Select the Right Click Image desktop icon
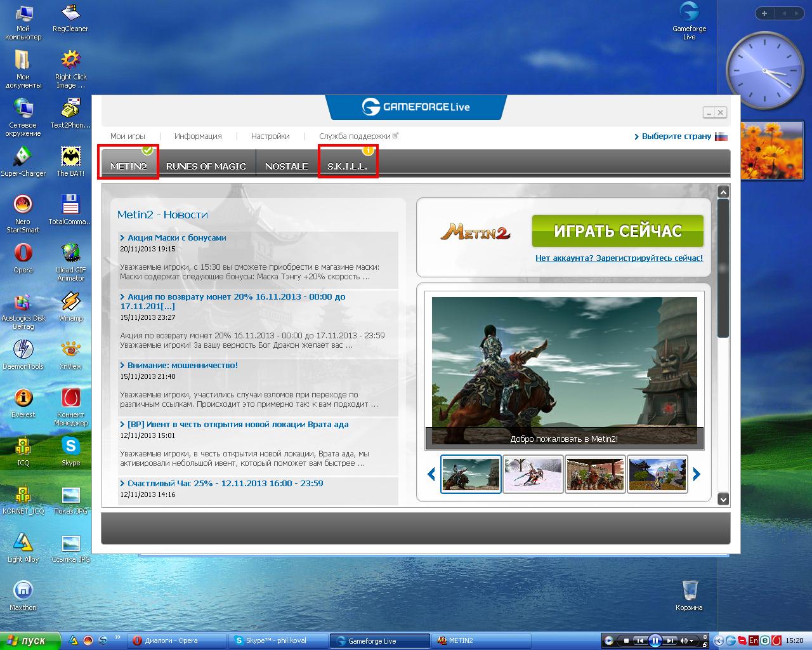This screenshot has height=650, width=812. tap(70, 70)
